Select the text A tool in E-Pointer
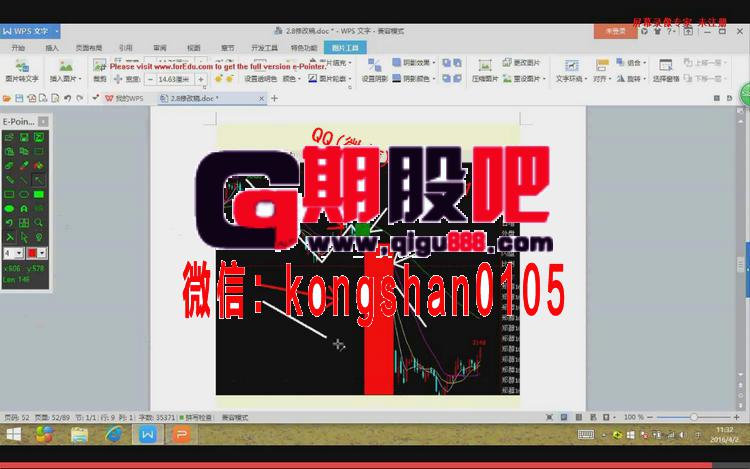Image resolution: width=750 pixels, height=469 pixels. tap(24, 209)
